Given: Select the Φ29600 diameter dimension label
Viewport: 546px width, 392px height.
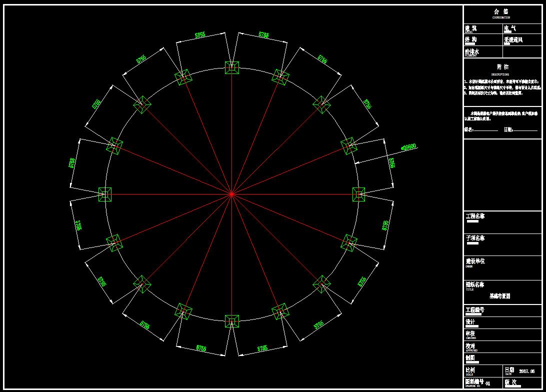Looking at the screenshot, I should point(408,147).
